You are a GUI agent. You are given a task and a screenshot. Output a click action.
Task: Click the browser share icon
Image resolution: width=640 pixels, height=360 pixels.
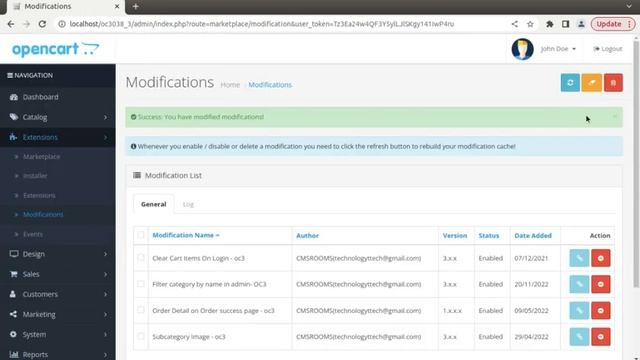coord(514,24)
